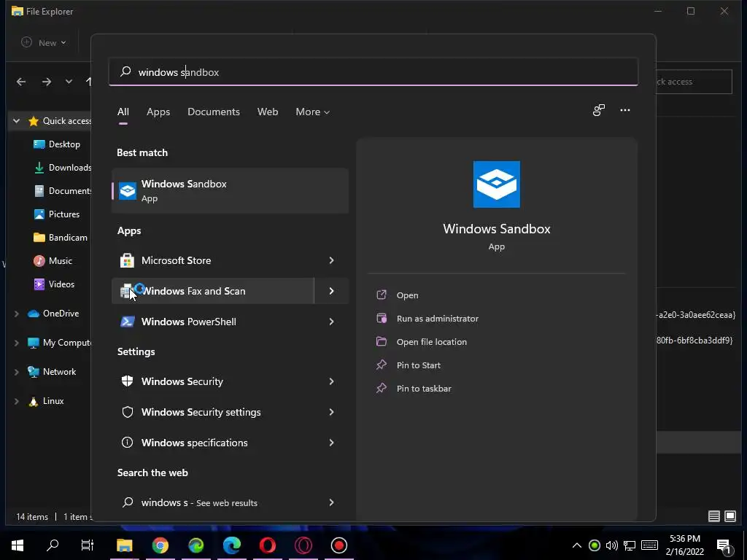Image resolution: width=747 pixels, height=560 pixels.
Task: Open the Windows Sandbox best match result
Action: coord(230,190)
